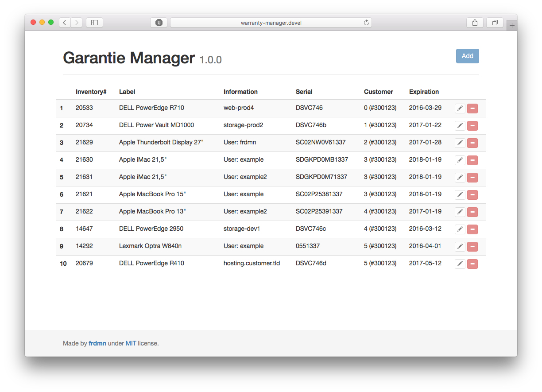
Task: Edit the hosting.customer.tld PowerEdge R410 entry
Action: tap(460, 264)
